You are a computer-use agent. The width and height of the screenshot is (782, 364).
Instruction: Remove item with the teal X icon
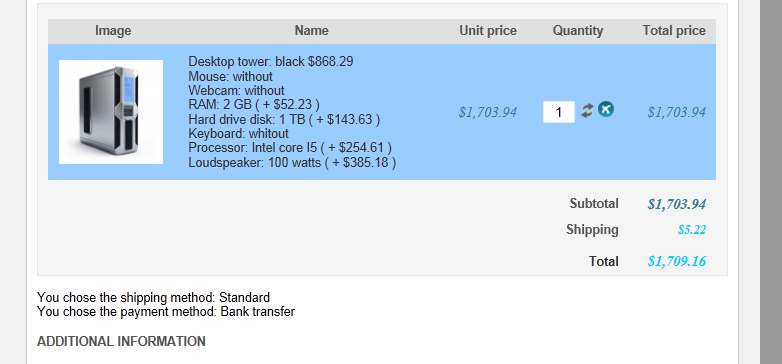606,109
